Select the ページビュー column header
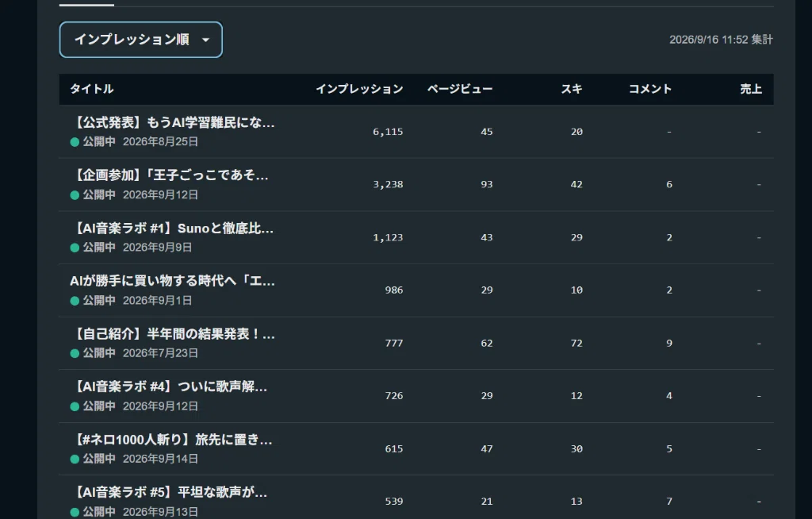The height and width of the screenshot is (519, 812). click(x=460, y=89)
